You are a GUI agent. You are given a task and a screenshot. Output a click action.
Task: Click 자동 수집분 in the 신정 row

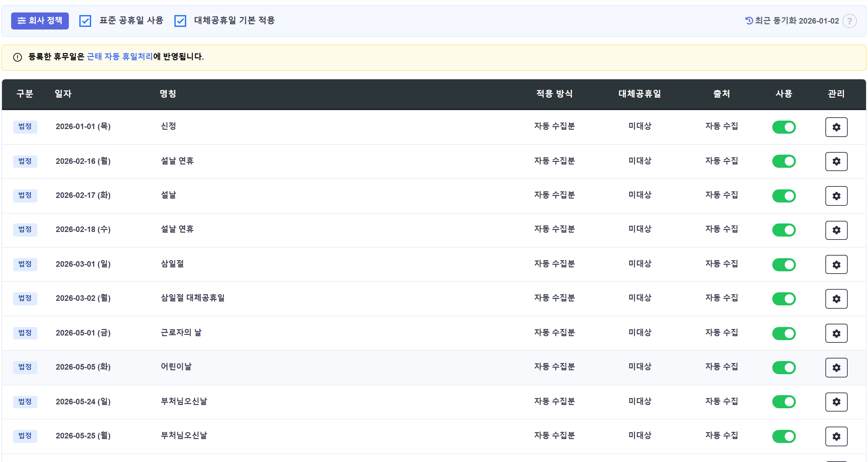pyautogui.click(x=554, y=126)
